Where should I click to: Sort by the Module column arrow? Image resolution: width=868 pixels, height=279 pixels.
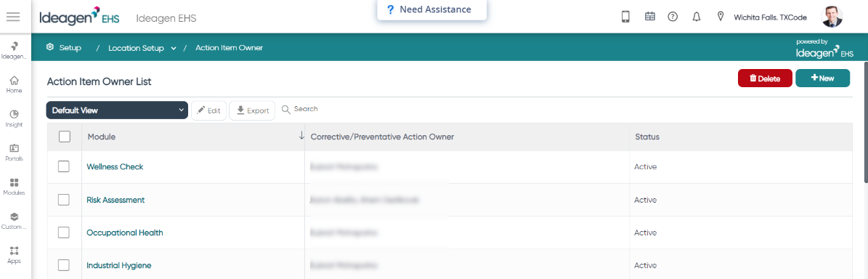tap(301, 136)
